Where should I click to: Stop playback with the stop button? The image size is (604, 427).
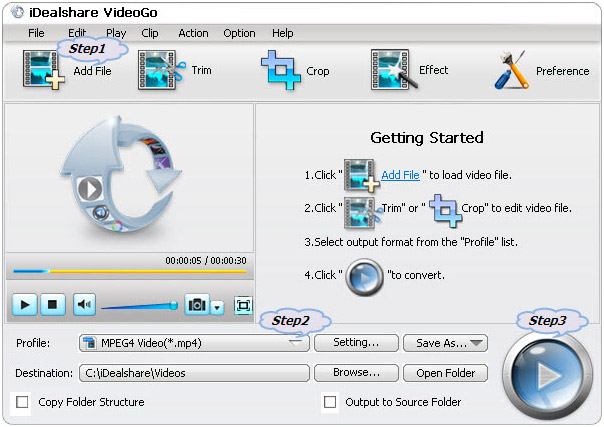pyautogui.click(x=53, y=305)
